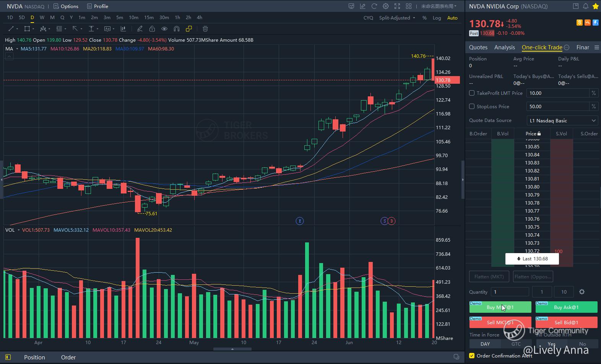
Task: Click the TakeProfit LMT Price value field
Action: click(x=558, y=93)
